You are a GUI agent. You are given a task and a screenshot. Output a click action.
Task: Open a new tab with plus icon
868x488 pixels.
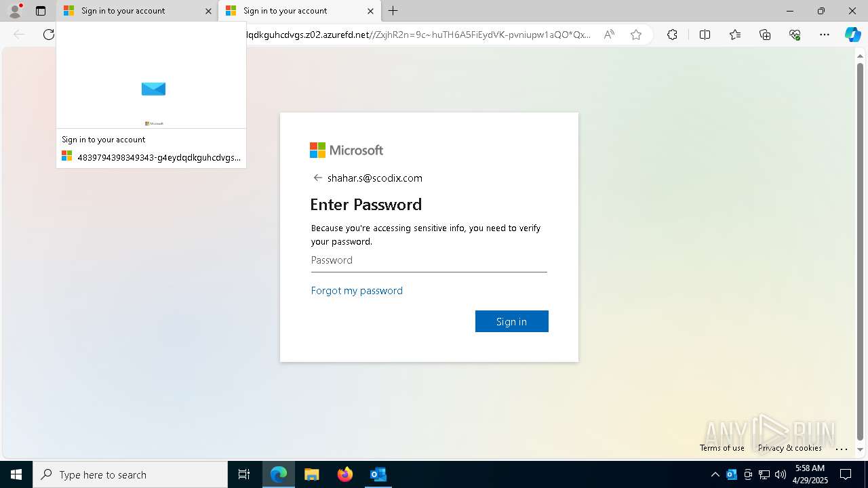pos(393,11)
